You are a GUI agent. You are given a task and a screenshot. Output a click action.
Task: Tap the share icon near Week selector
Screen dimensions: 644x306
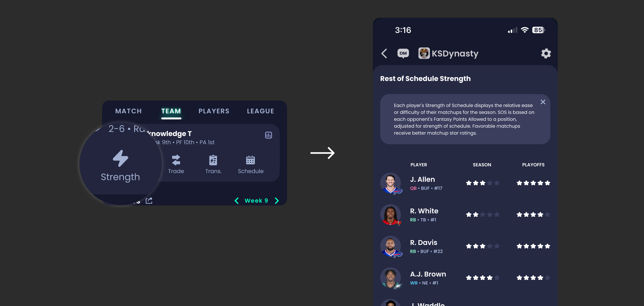(x=149, y=200)
